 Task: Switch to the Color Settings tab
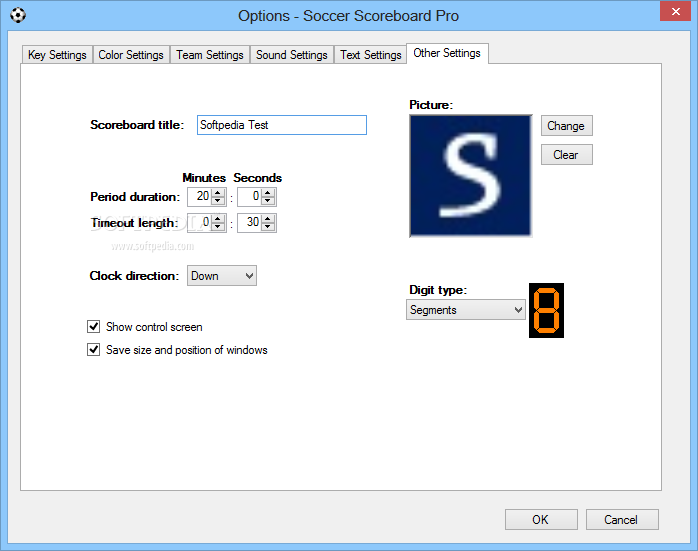coord(131,55)
